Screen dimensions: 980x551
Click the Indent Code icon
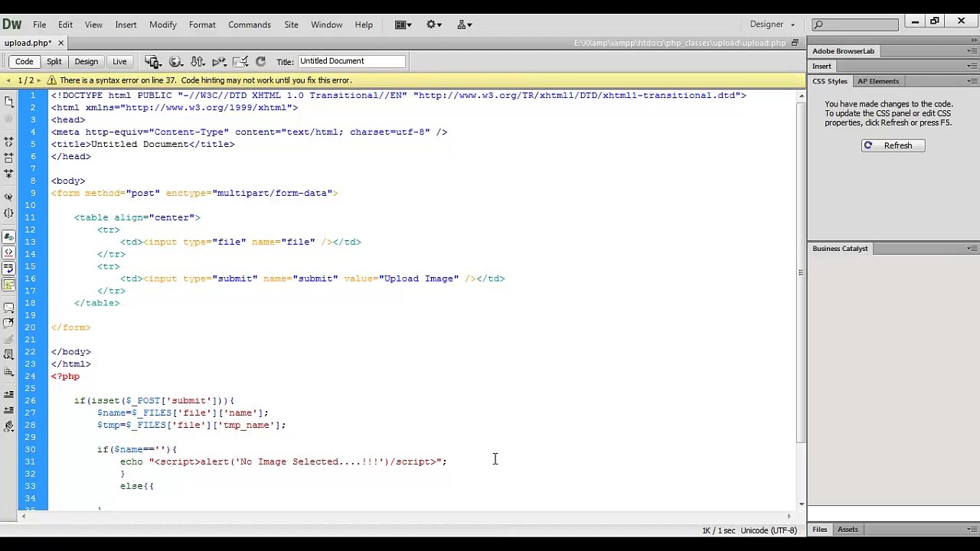pyautogui.click(x=8, y=394)
